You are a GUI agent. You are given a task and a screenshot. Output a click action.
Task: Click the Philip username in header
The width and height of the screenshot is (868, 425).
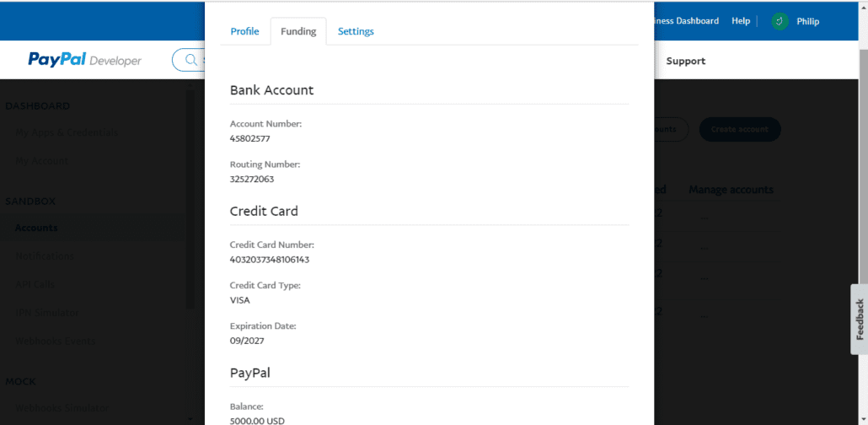click(x=807, y=22)
